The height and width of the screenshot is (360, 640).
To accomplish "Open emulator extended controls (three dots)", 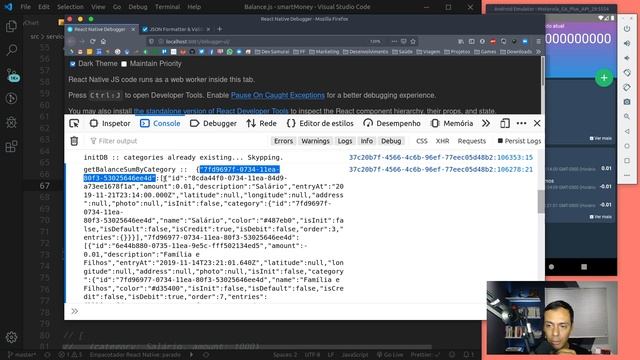I will (x=627, y=175).
